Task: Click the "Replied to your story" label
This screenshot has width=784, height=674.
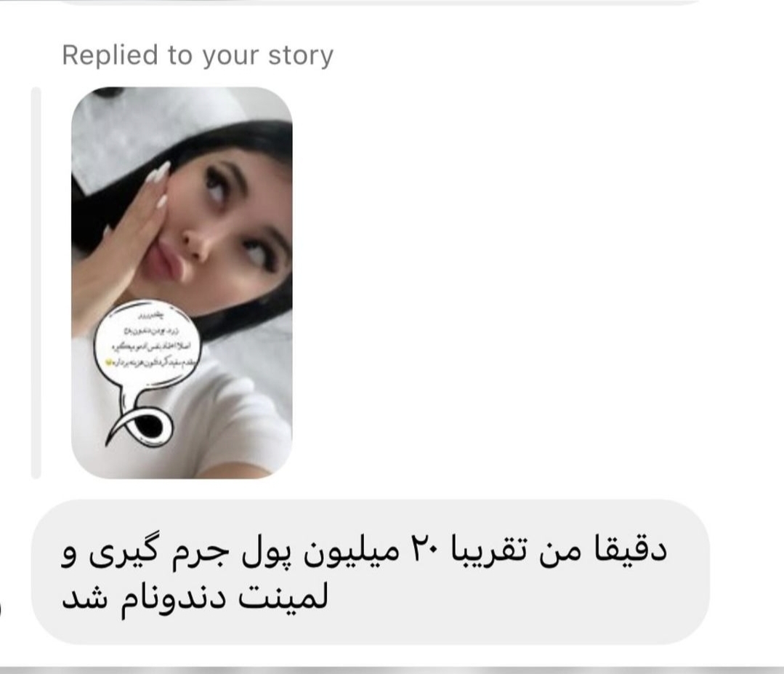Action: (198, 55)
